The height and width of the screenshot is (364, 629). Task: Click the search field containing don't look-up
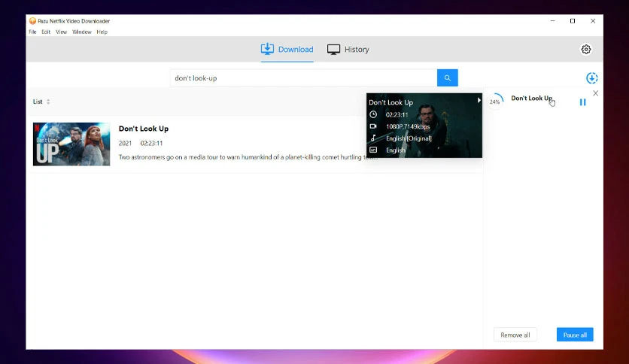[304, 77]
